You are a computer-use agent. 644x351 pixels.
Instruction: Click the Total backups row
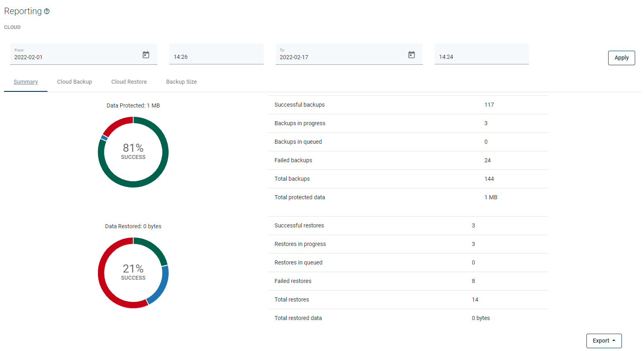[x=408, y=179]
